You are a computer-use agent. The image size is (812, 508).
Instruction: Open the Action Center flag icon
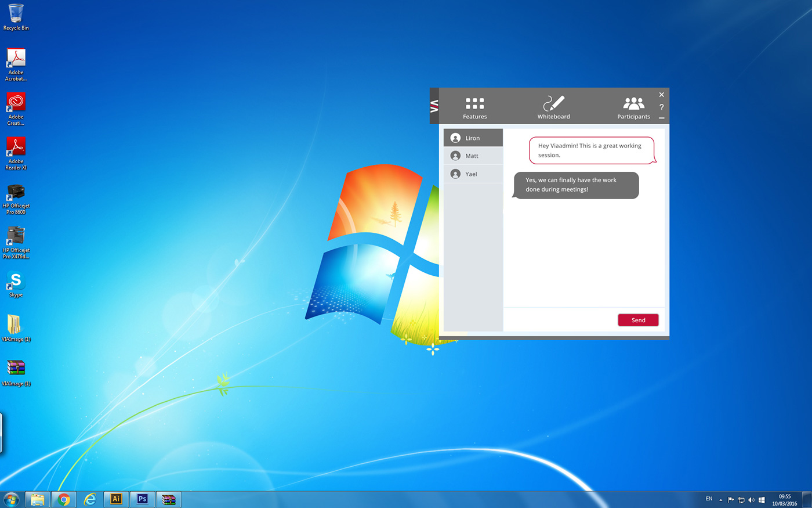tap(731, 500)
